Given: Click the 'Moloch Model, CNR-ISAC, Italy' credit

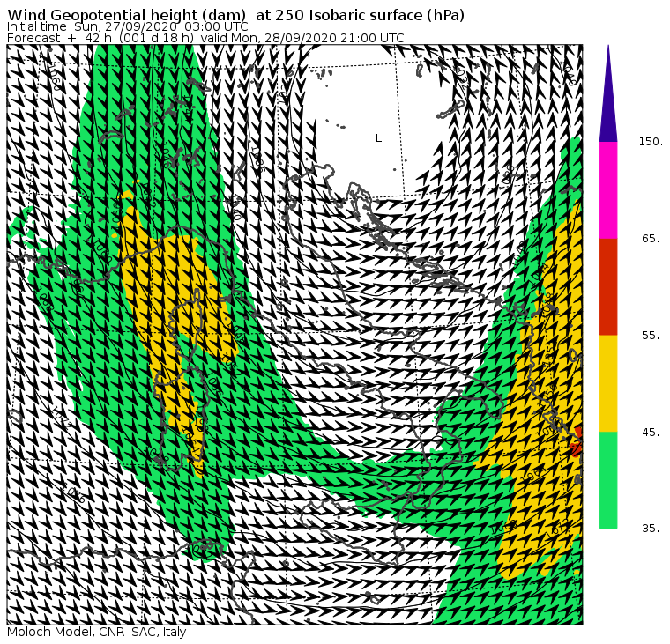Looking at the screenshot, I should [x=97, y=632].
